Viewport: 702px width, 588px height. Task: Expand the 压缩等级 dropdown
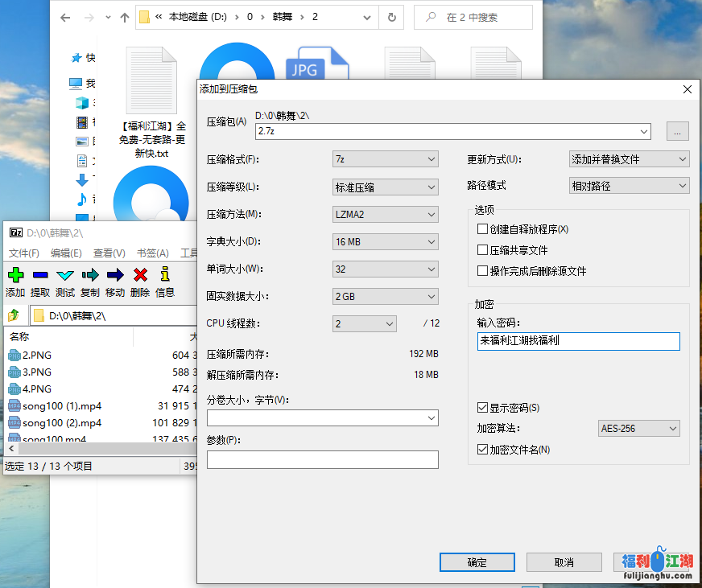pos(385,187)
